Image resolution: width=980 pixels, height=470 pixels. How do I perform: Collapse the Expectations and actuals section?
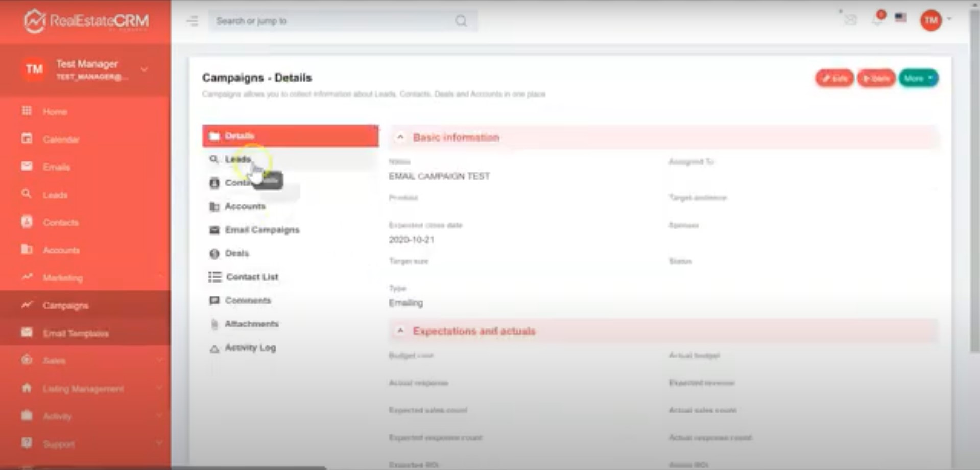[400, 331]
